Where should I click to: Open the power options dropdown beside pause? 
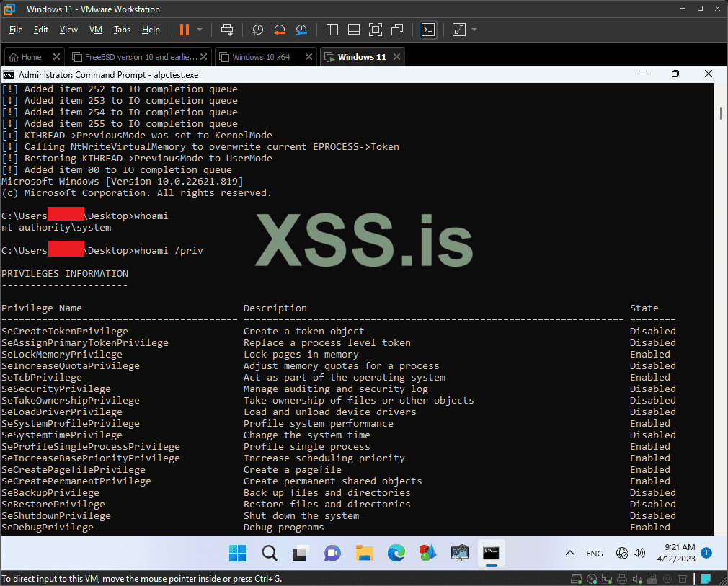pyautogui.click(x=200, y=30)
